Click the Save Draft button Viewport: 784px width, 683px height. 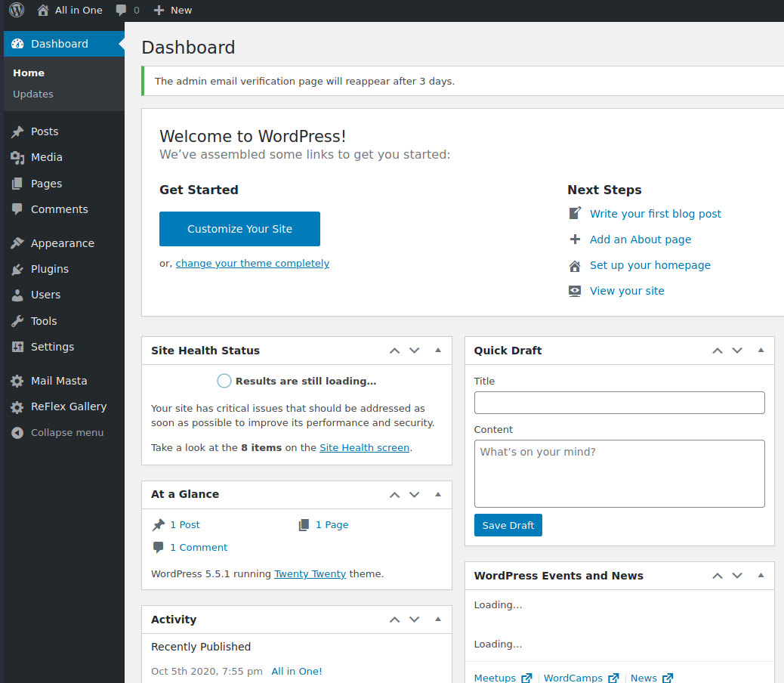(x=508, y=524)
